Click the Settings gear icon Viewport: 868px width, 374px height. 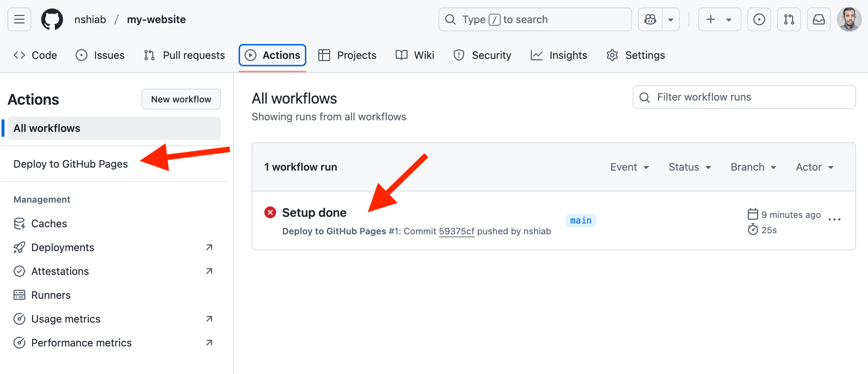(x=612, y=55)
